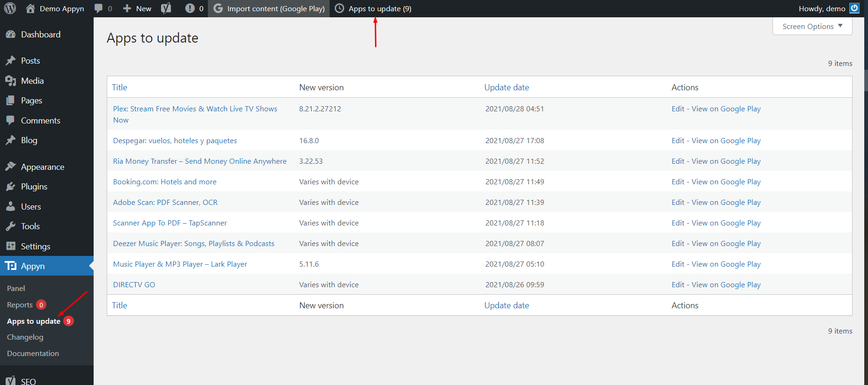Screen dimensions: 868x385
Task: Click Edit in the Booking.com row
Action: 678,182
